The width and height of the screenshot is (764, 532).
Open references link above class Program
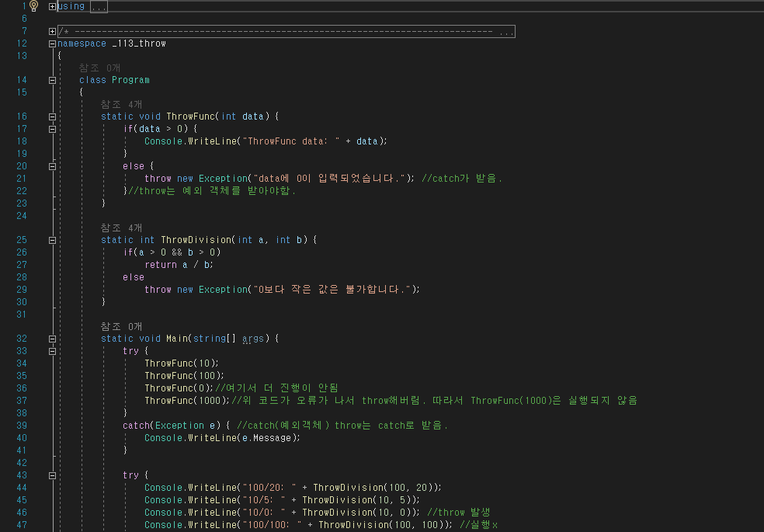(100, 68)
